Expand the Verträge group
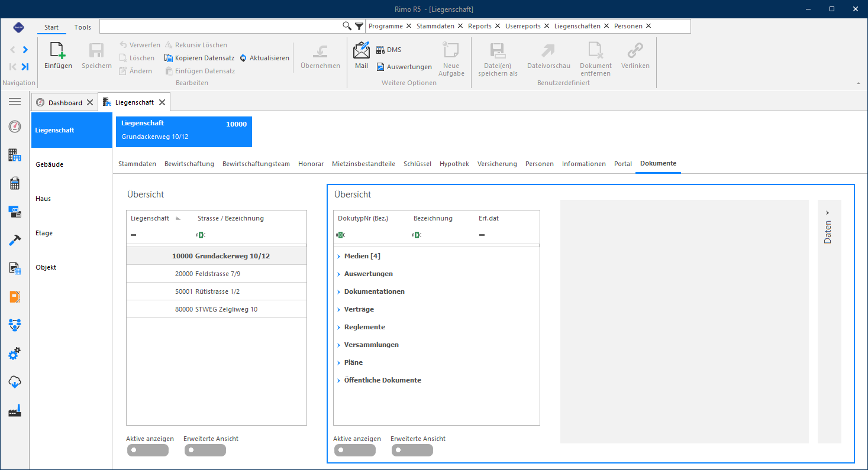 (x=339, y=309)
